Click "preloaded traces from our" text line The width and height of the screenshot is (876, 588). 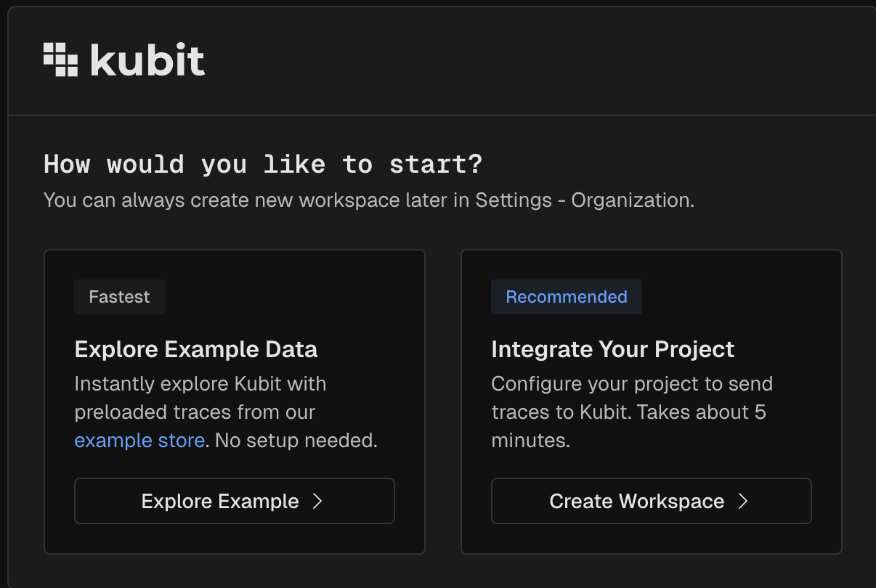point(195,412)
